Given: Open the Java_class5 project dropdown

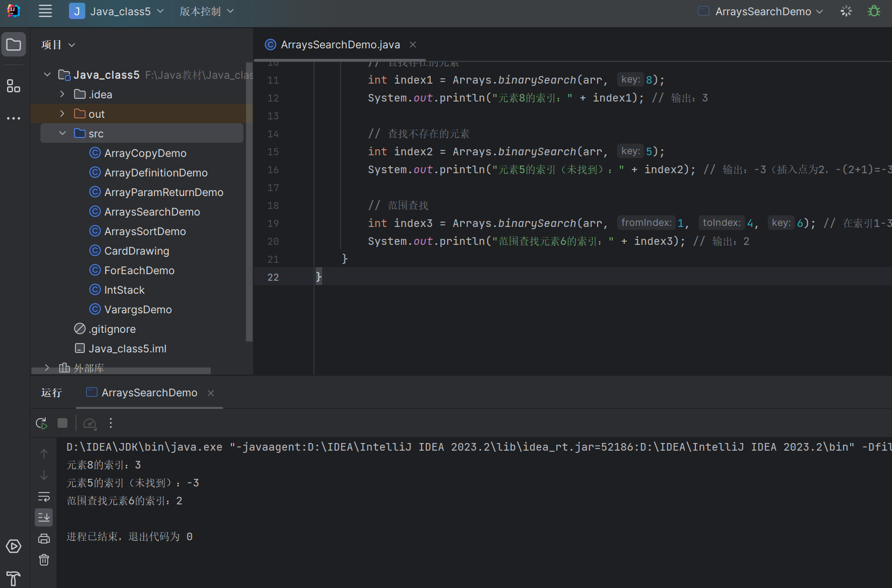Looking at the screenshot, I should point(117,11).
